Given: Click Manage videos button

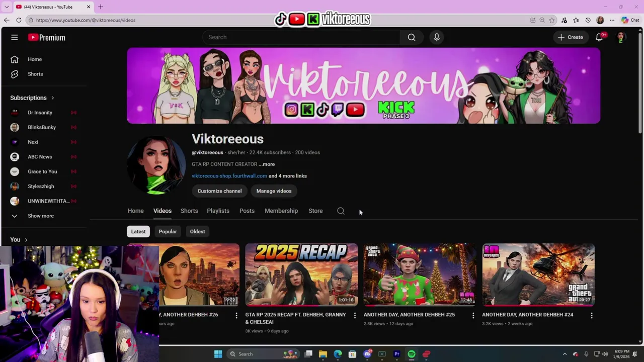Looking at the screenshot, I should [x=274, y=191].
